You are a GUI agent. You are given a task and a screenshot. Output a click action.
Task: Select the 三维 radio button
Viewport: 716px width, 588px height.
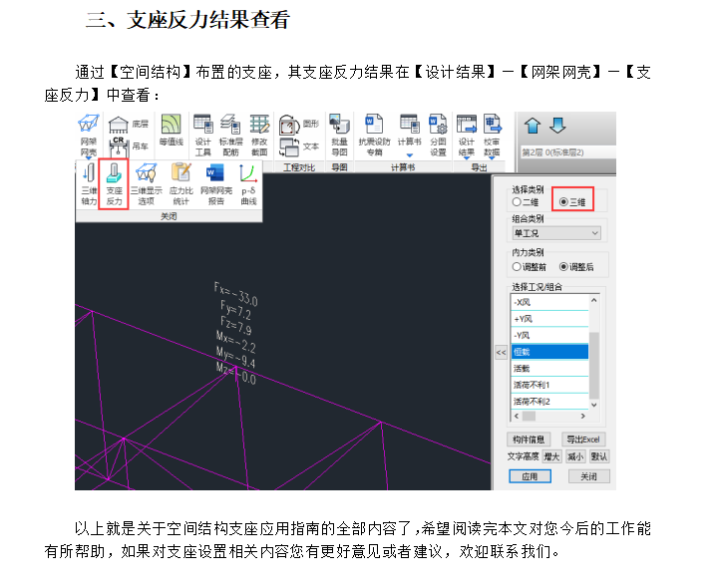563,201
